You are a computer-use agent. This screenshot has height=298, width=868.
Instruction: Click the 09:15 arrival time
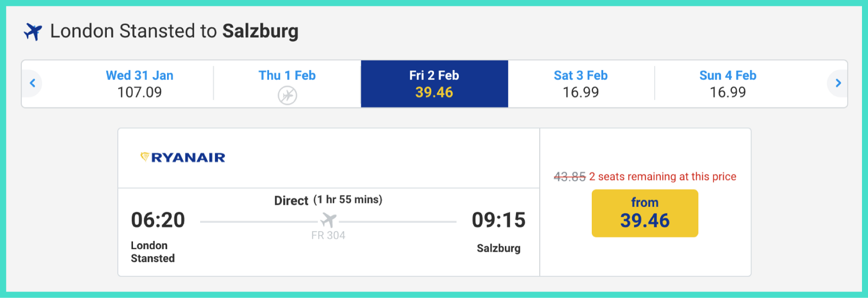pyautogui.click(x=499, y=220)
